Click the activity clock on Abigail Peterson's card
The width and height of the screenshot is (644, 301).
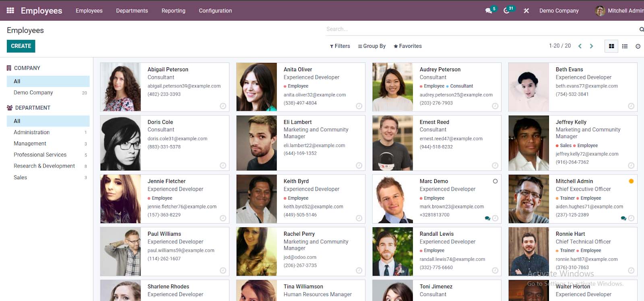(223, 106)
